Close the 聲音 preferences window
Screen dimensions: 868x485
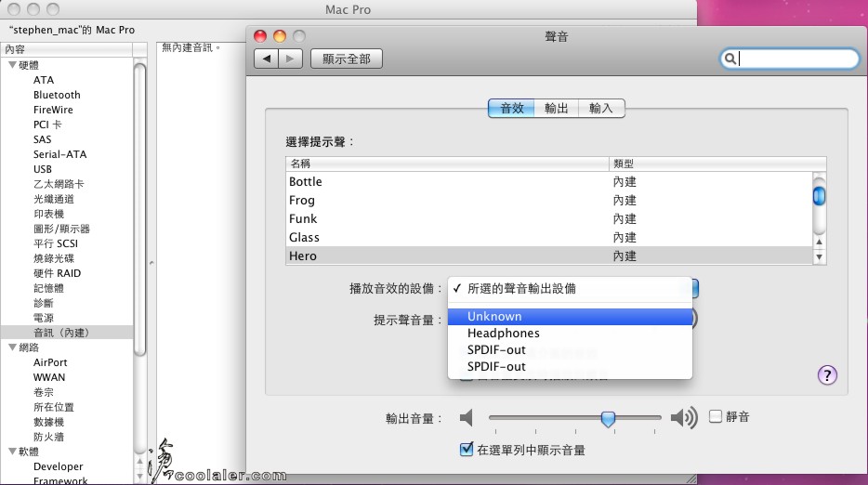click(x=260, y=36)
